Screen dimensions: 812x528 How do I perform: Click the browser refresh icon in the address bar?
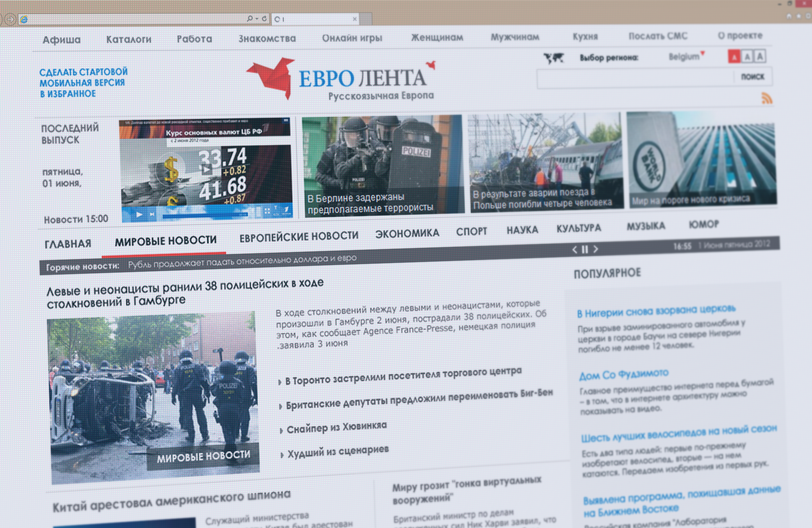[x=264, y=18]
